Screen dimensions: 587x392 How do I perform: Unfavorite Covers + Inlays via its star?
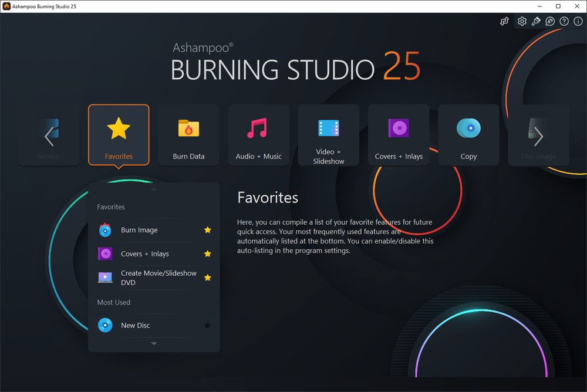pos(207,254)
